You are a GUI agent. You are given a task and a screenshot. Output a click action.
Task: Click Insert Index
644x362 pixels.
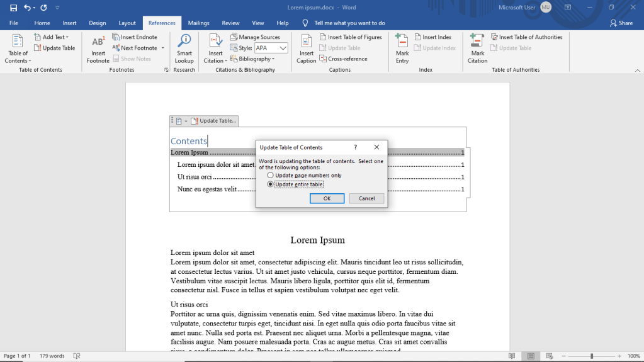click(433, 37)
